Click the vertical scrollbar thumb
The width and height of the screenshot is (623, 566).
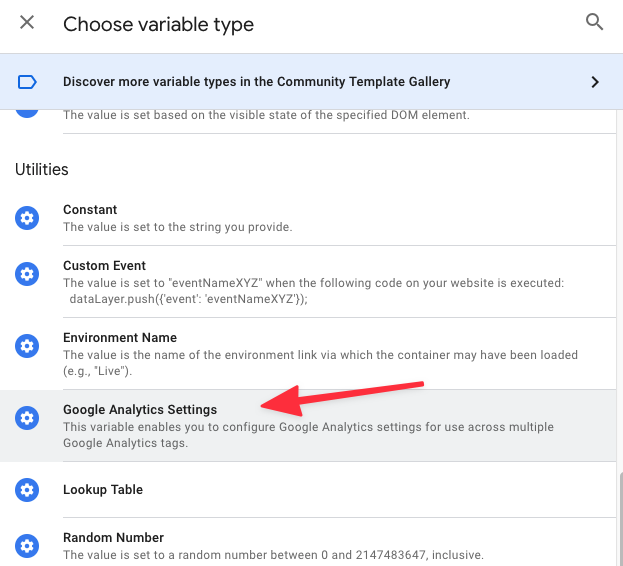620,519
